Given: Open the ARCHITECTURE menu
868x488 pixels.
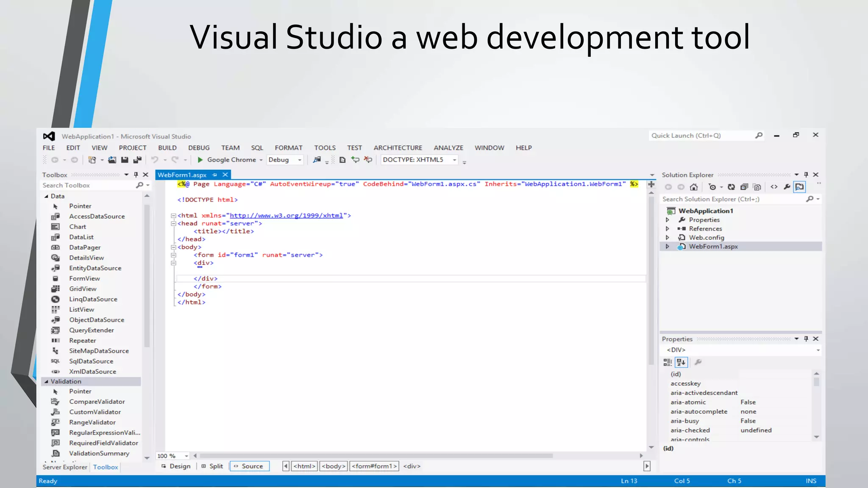Looking at the screenshot, I should 398,148.
